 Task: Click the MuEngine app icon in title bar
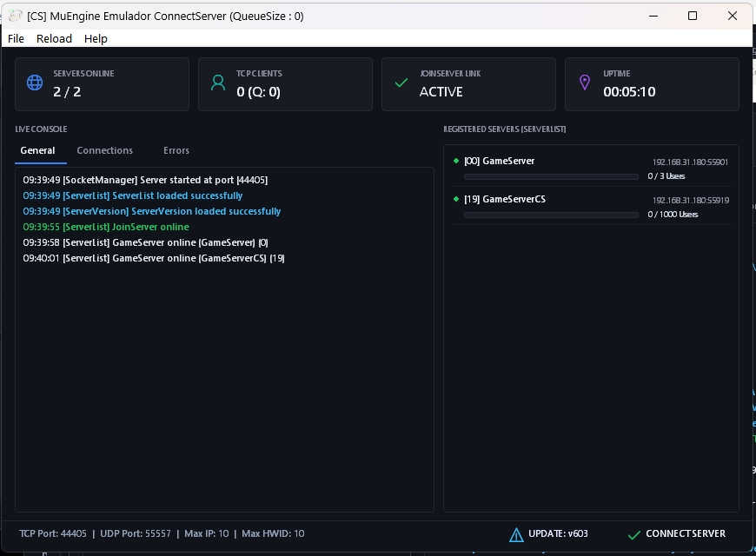point(16,16)
